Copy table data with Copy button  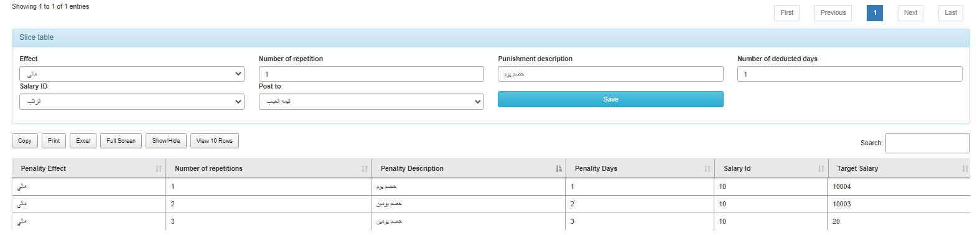click(x=25, y=141)
